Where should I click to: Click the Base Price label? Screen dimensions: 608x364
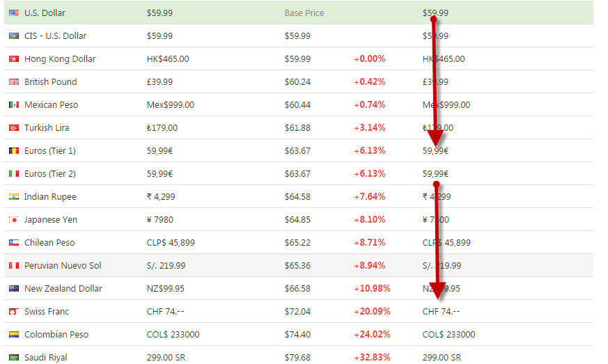click(x=304, y=13)
